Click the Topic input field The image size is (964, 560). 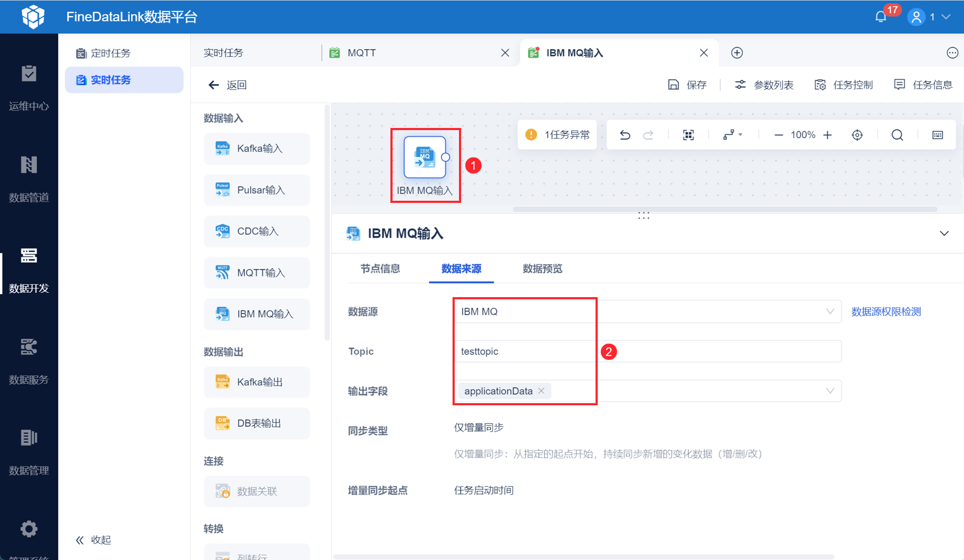647,351
